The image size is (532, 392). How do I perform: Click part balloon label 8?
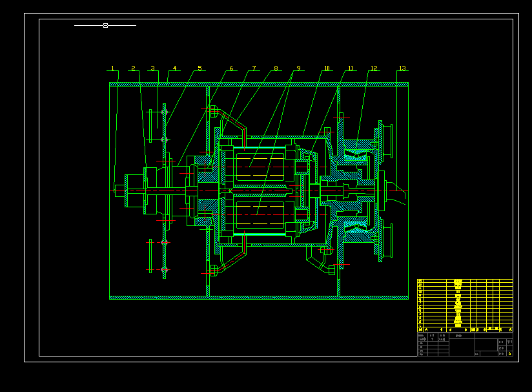click(276, 68)
